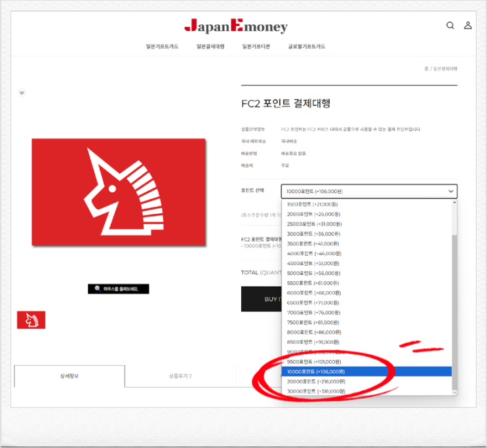Go to 일본결제대행 breadcrumb link
Image resolution: width=487 pixels, height=448 pixels.
[x=445, y=69]
